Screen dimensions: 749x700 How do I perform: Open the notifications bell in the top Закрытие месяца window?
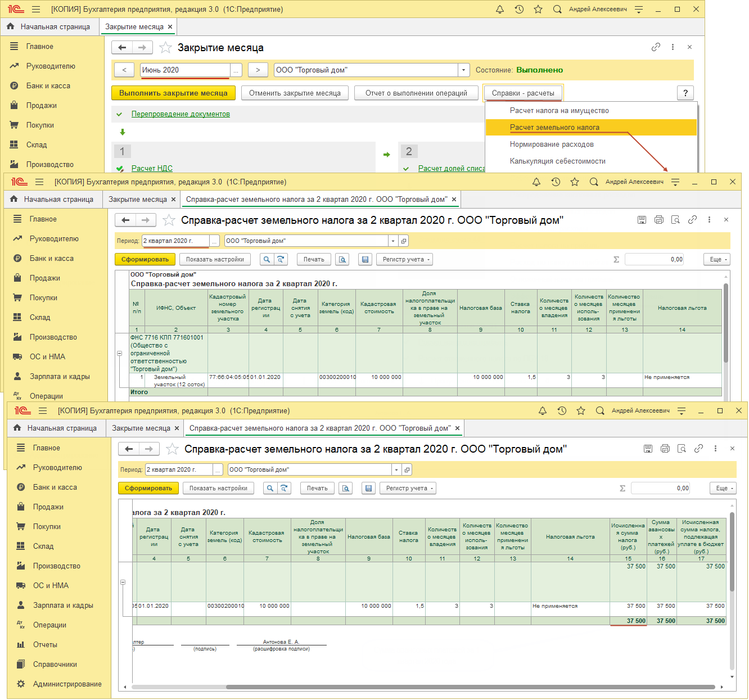point(500,10)
